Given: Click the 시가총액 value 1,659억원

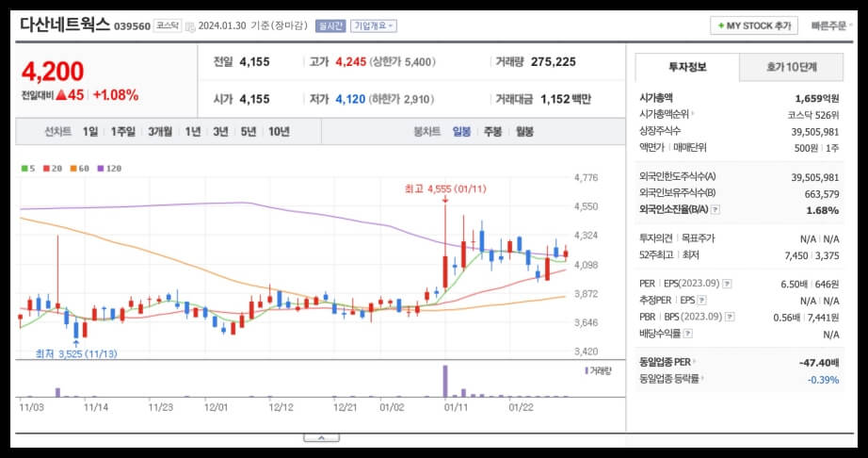Looking at the screenshot, I should [817, 99].
